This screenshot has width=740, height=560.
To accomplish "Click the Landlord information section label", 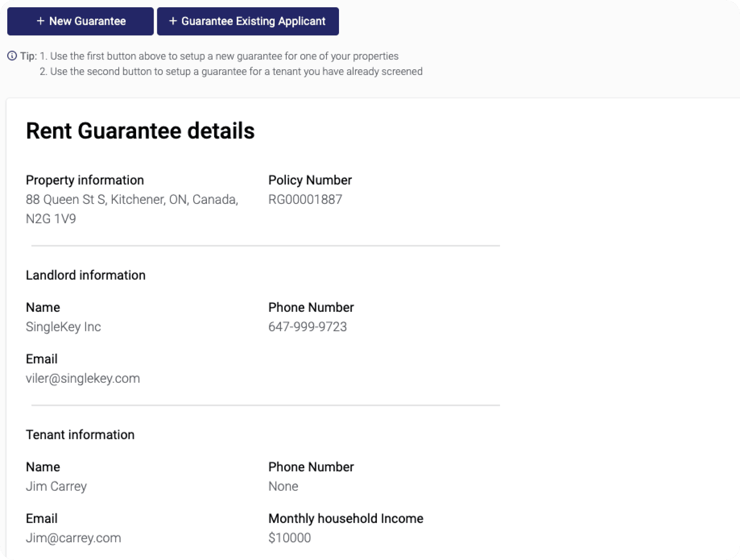I will (x=85, y=275).
